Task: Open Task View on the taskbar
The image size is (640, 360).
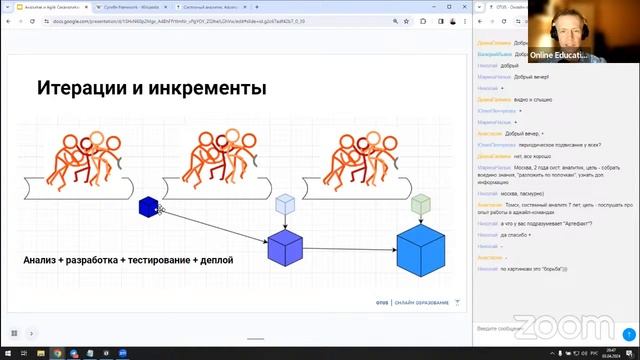Action: coord(24,353)
